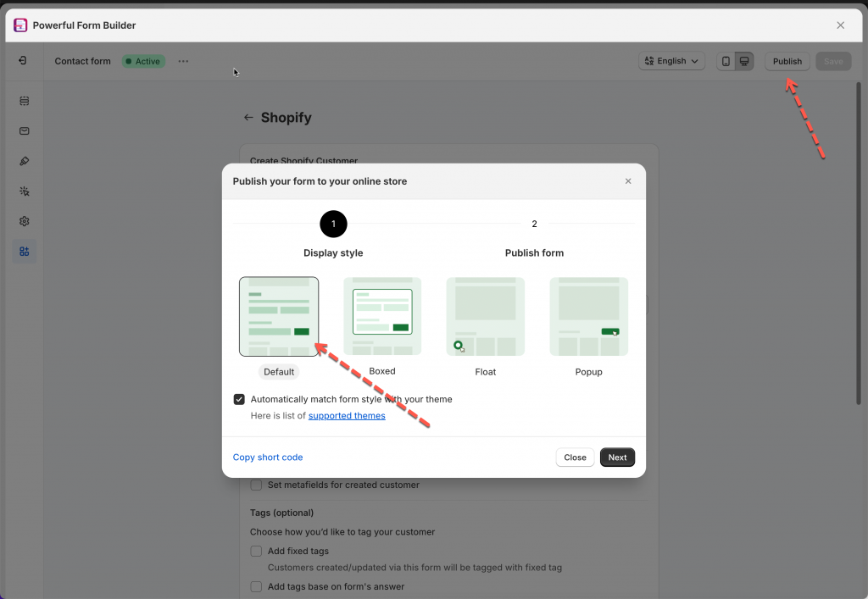This screenshot has width=868, height=599.
Task: Open the supported themes link
Action: (347, 416)
